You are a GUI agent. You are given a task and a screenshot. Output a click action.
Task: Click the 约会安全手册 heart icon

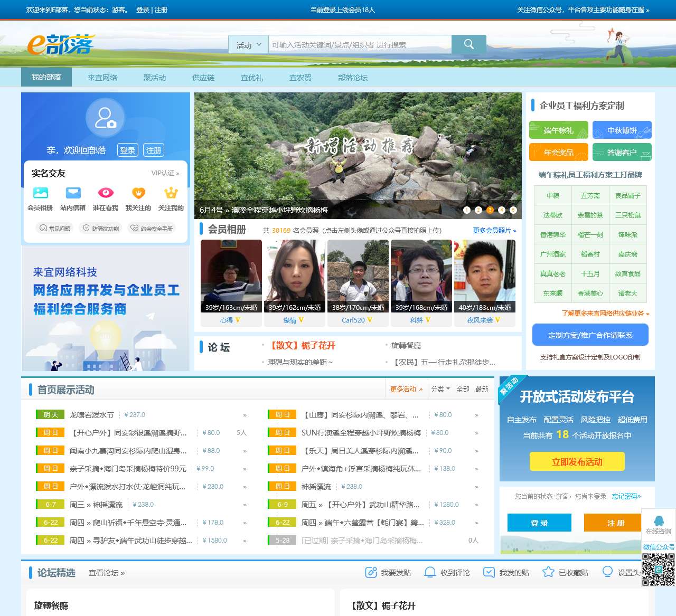pyautogui.click(x=135, y=228)
